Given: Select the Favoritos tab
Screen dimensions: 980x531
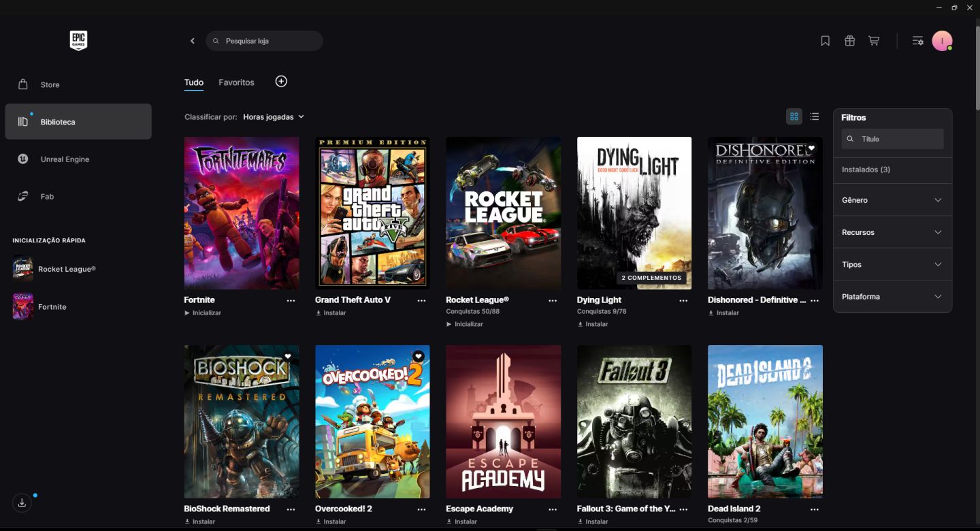Looking at the screenshot, I should (236, 82).
